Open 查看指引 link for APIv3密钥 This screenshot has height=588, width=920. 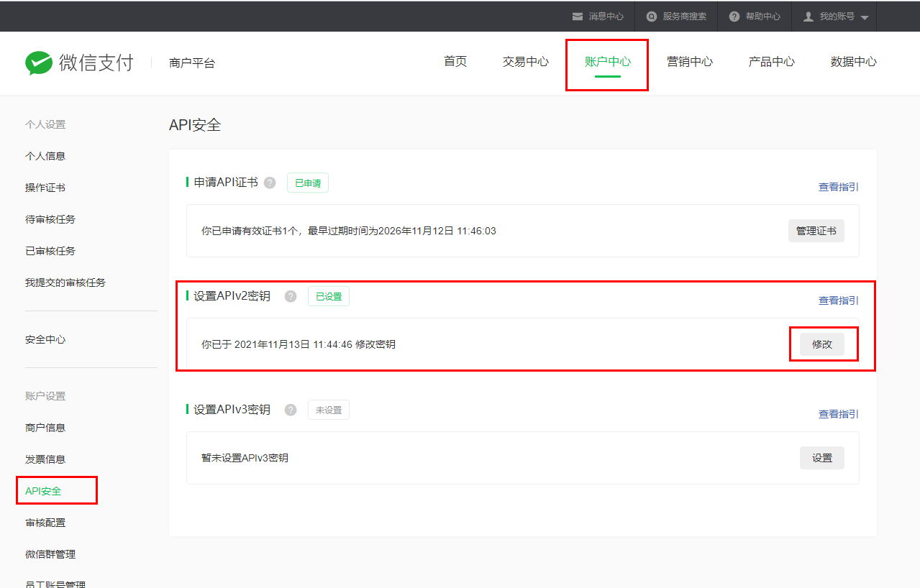[x=839, y=414]
